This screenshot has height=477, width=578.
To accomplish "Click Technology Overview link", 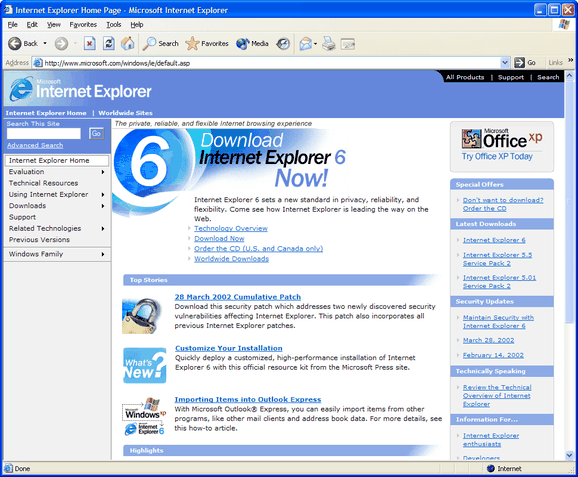I will click(231, 228).
